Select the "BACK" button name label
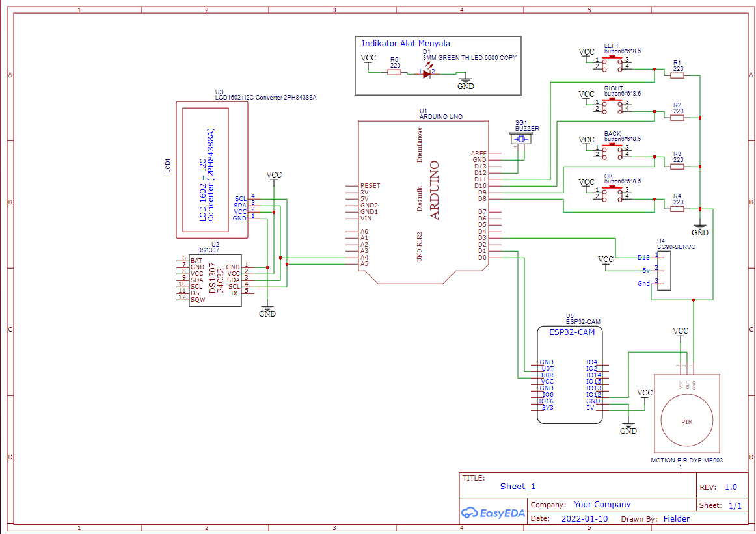Screen dimensions: 756x534 tap(612, 133)
